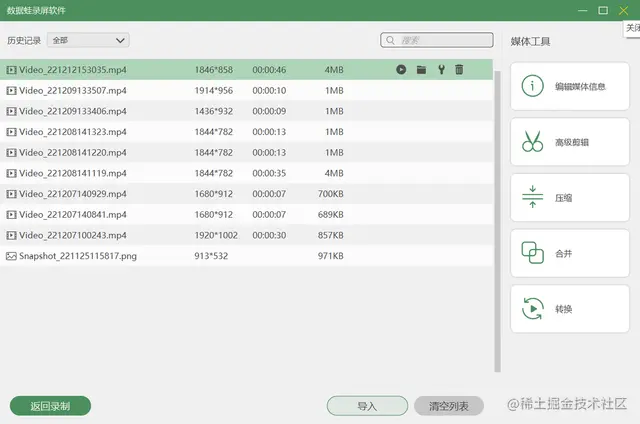The width and height of the screenshot is (640, 424).
Task: Click resolution 913*532 of the snapshot
Action: (x=211, y=256)
